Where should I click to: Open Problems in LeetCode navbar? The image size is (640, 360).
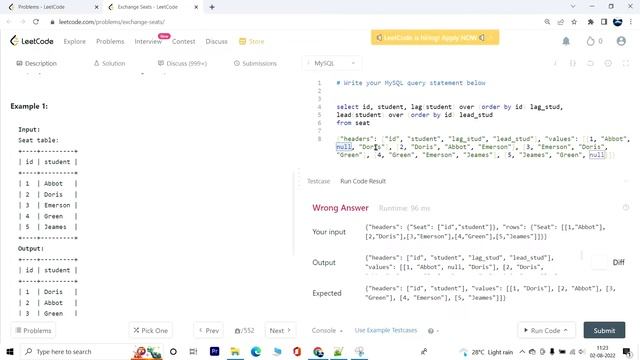tap(110, 41)
